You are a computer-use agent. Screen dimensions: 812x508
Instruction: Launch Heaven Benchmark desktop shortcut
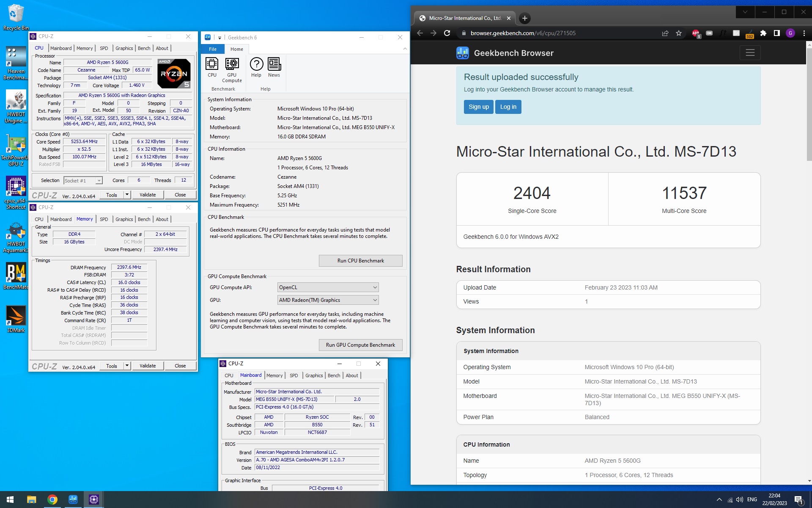pyautogui.click(x=16, y=63)
